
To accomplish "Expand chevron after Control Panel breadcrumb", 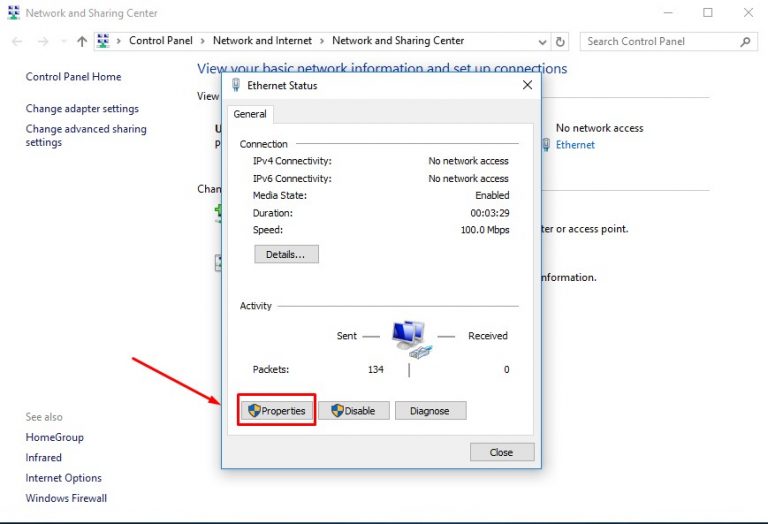I will pyautogui.click(x=203, y=41).
